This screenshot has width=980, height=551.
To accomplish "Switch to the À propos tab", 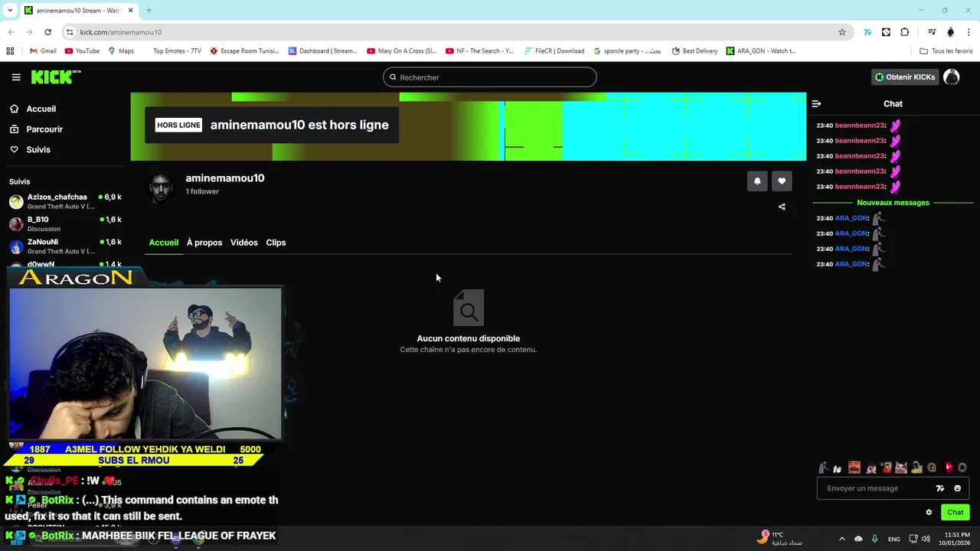I will click(x=204, y=243).
